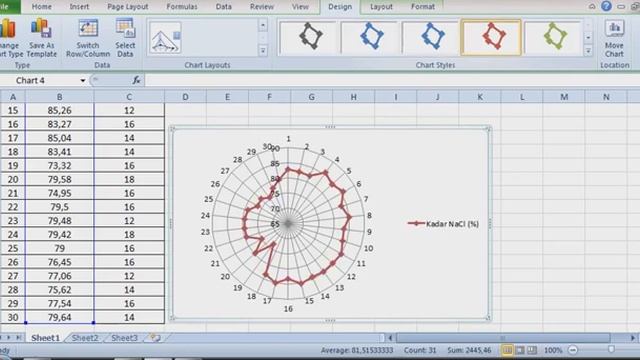Open the chart Design tab
This screenshot has width=640, height=360.
[340, 7]
